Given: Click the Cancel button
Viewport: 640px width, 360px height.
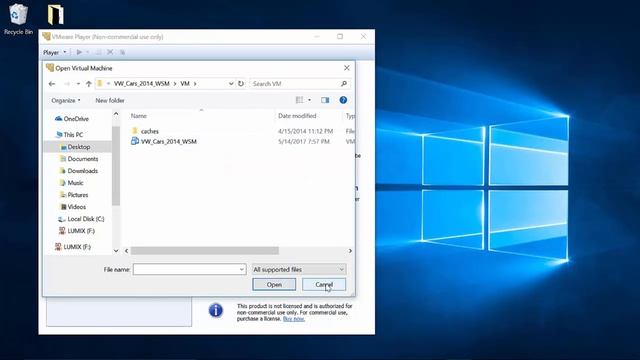Looking at the screenshot, I should click(324, 284).
